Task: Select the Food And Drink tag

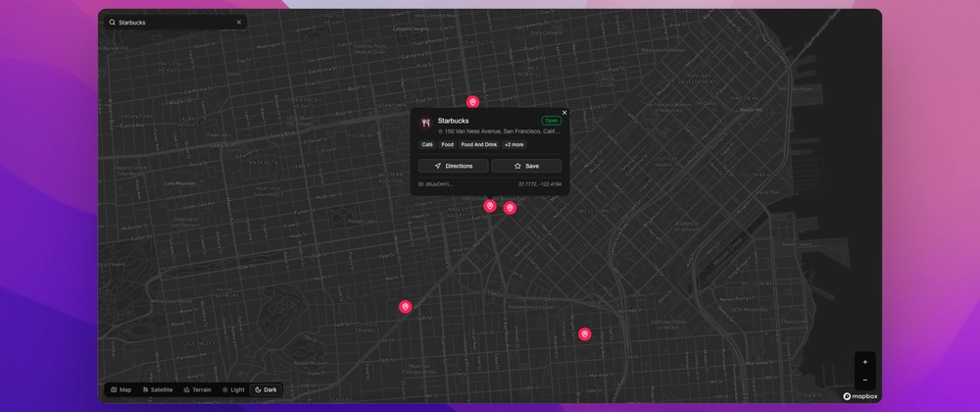Action: pos(479,145)
